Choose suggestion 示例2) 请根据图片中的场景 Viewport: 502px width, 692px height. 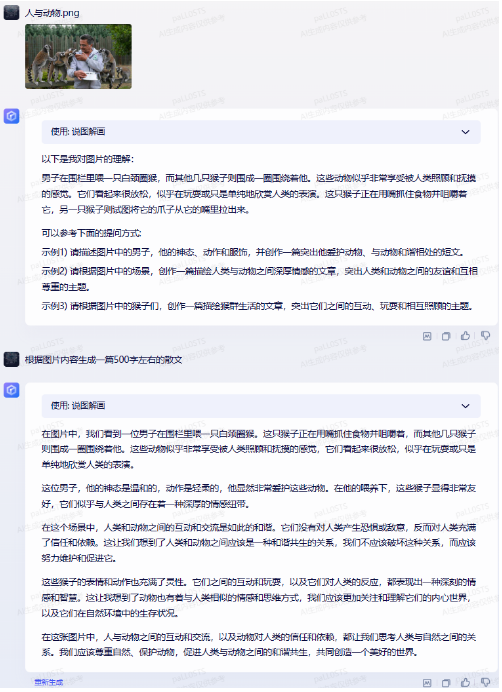coord(260,279)
